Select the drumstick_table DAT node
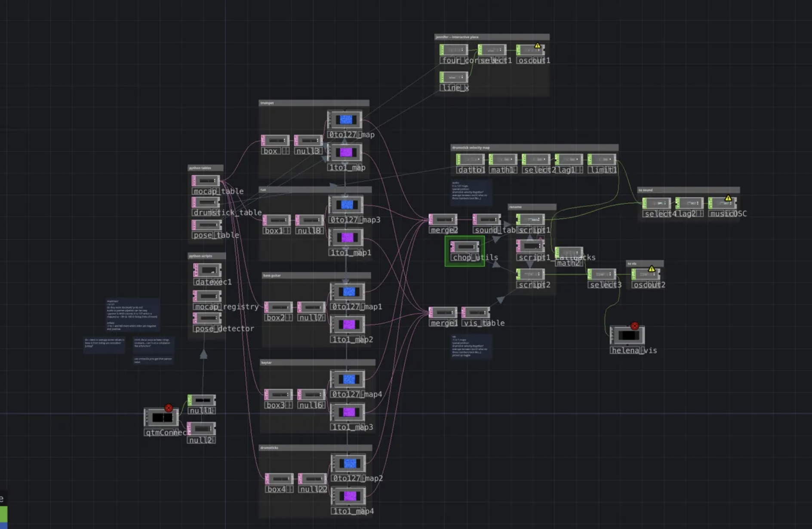The image size is (812, 529). (x=206, y=202)
